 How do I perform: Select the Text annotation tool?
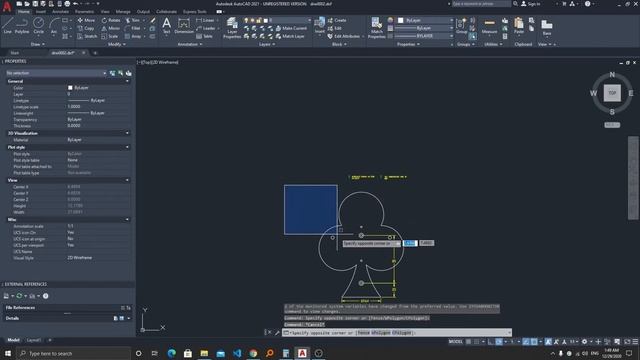click(167, 25)
